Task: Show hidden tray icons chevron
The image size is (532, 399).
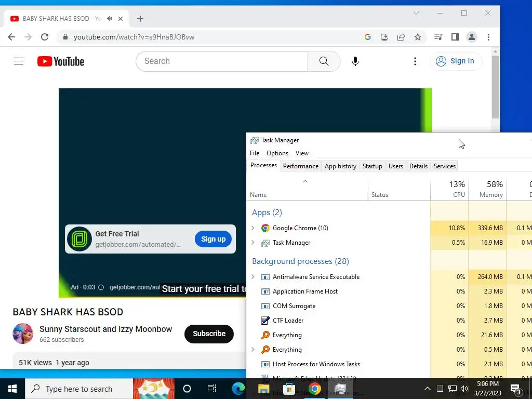Action: click(x=428, y=389)
